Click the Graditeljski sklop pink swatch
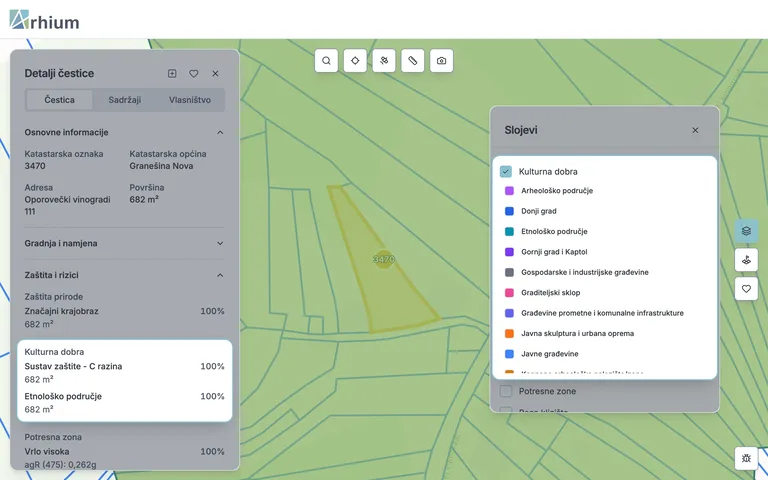 click(x=509, y=292)
